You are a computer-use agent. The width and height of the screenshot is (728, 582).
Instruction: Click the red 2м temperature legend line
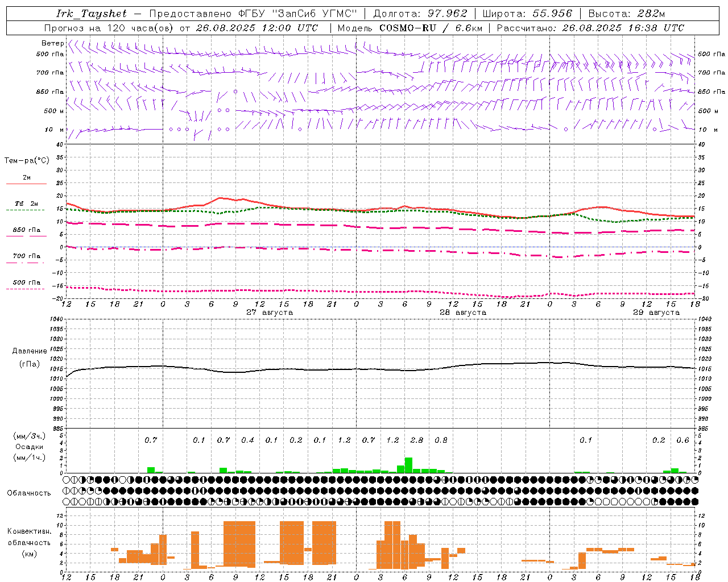coord(26,184)
